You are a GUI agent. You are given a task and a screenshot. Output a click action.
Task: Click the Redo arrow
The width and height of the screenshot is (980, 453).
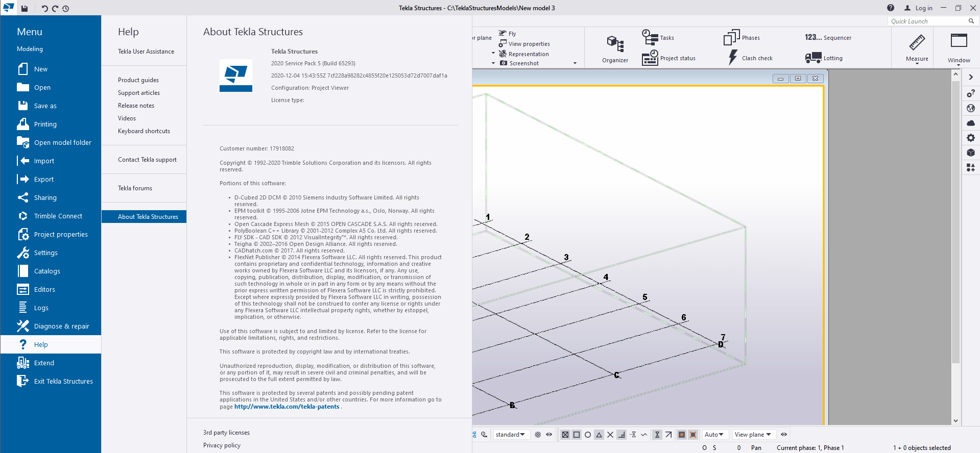55,8
